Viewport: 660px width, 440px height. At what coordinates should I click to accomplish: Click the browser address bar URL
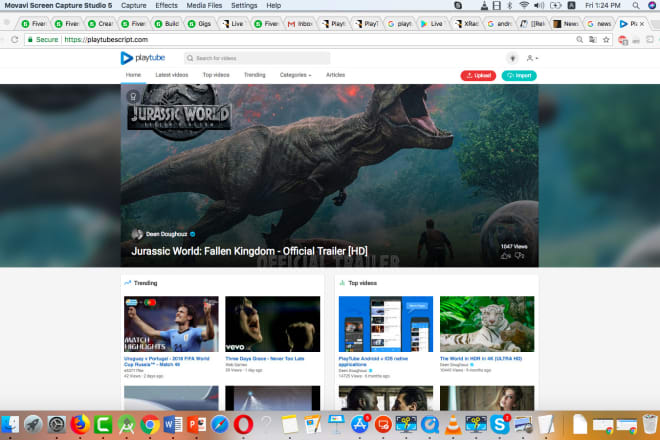click(x=106, y=40)
